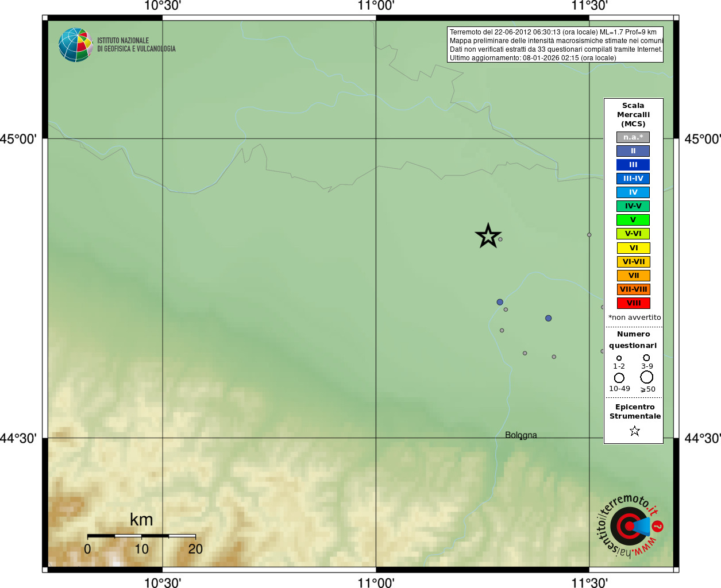Click the ≥50 questionnaires circle in legend
The width and height of the screenshot is (721, 588).
pos(647,377)
